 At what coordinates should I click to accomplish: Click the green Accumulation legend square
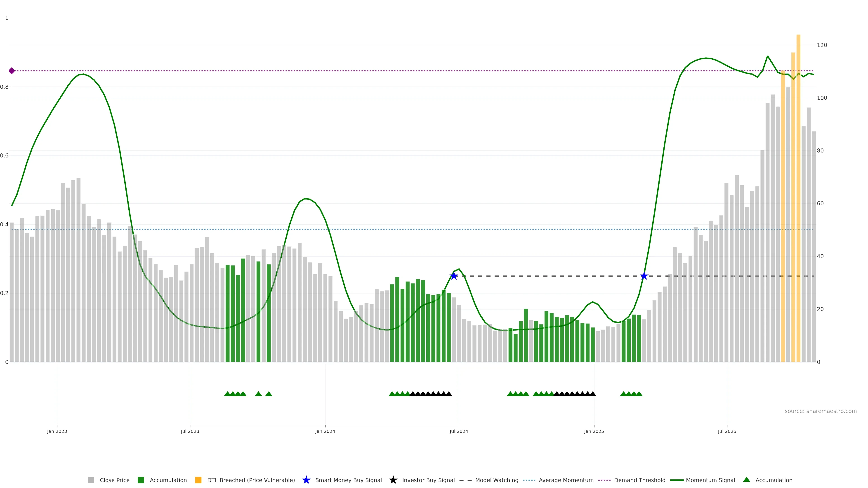[x=141, y=480]
